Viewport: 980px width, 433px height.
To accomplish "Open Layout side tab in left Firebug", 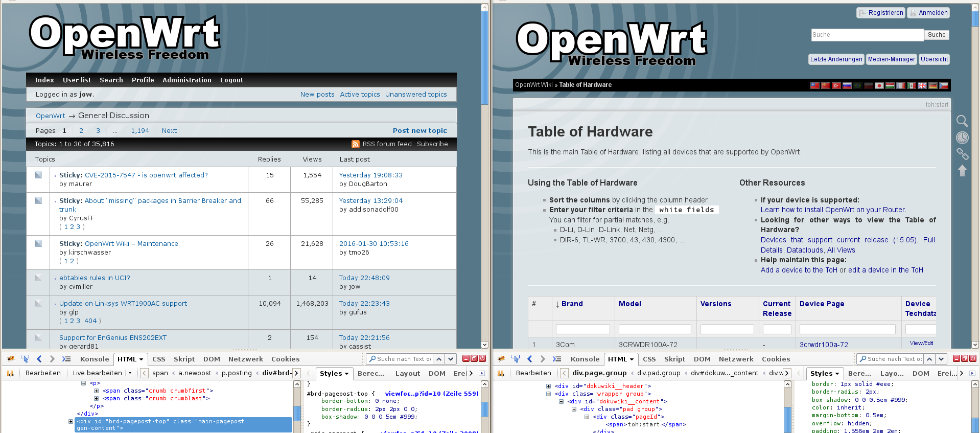I will (408, 373).
